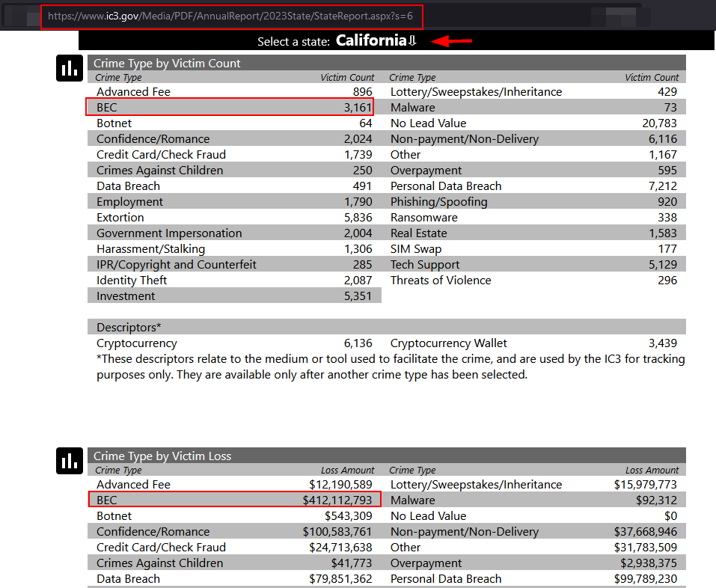Click the Government Impersonation row

tap(169, 233)
